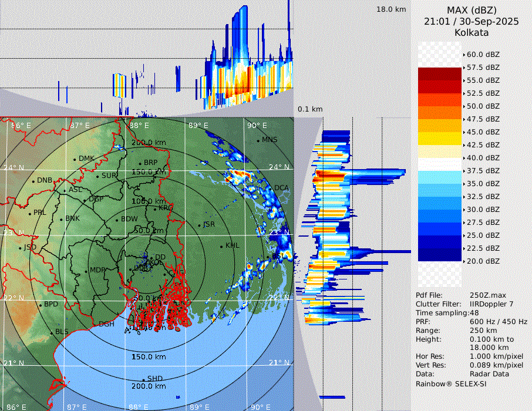Click the 37.5 dBZ legend label
The width and height of the screenshot is (532, 411).
pyautogui.click(x=483, y=170)
